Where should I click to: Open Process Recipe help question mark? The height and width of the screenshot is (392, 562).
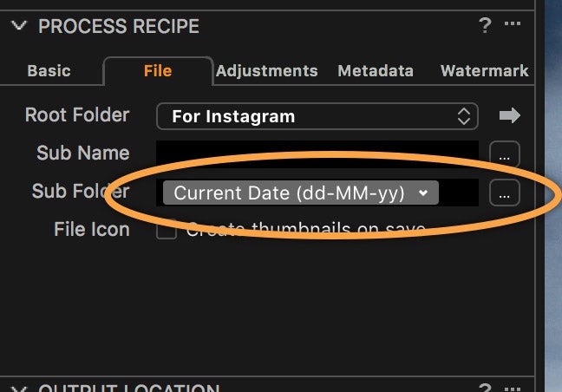[x=485, y=25]
